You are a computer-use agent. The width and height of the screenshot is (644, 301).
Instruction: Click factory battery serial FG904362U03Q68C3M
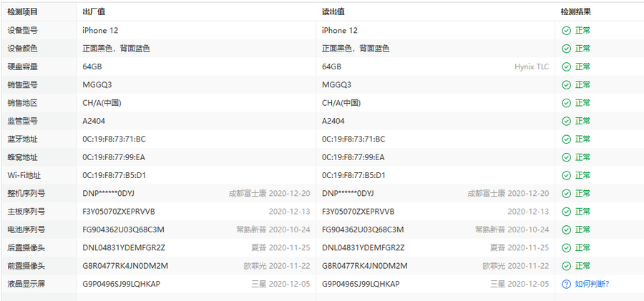[x=123, y=230]
